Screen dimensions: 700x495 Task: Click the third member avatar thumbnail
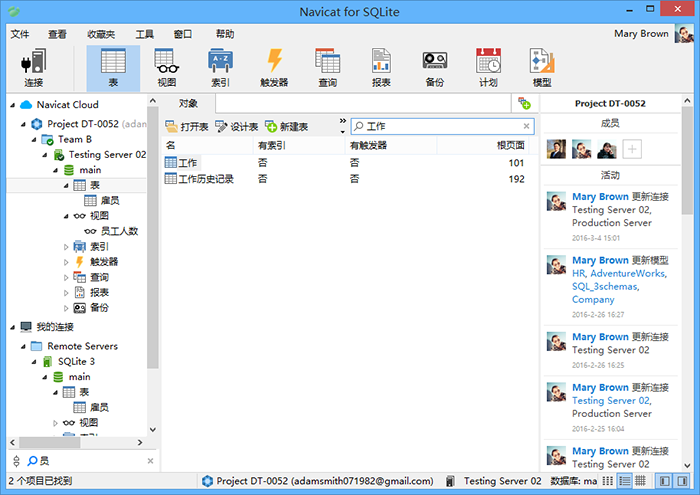tap(607, 149)
